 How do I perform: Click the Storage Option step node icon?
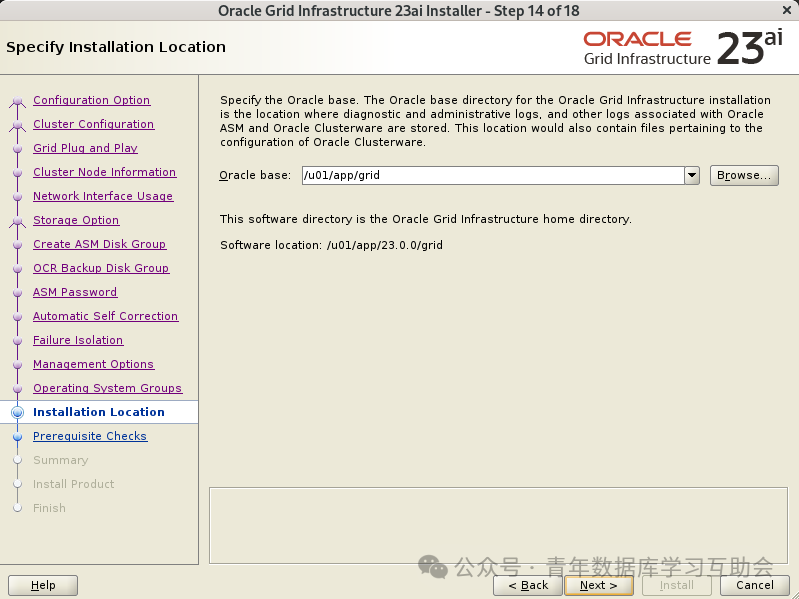[17, 221]
